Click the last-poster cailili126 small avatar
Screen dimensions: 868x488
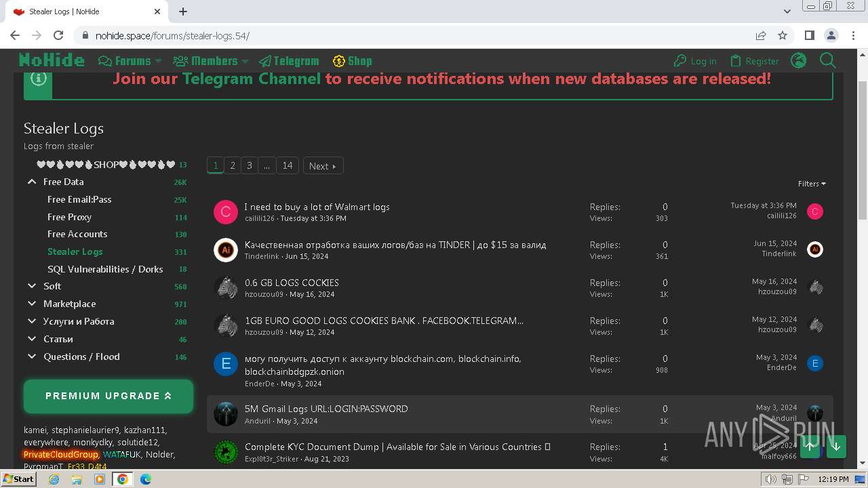pos(815,211)
